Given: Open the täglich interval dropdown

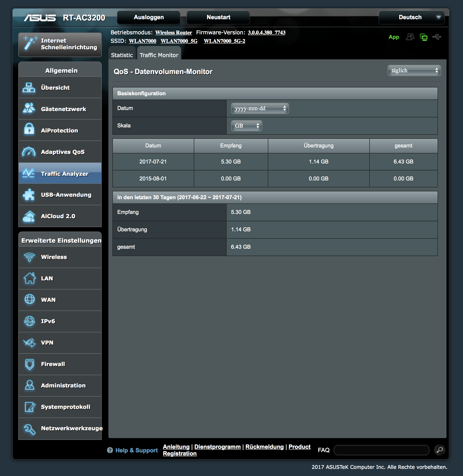Looking at the screenshot, I should pyautogui.click(x=414, y=70).
